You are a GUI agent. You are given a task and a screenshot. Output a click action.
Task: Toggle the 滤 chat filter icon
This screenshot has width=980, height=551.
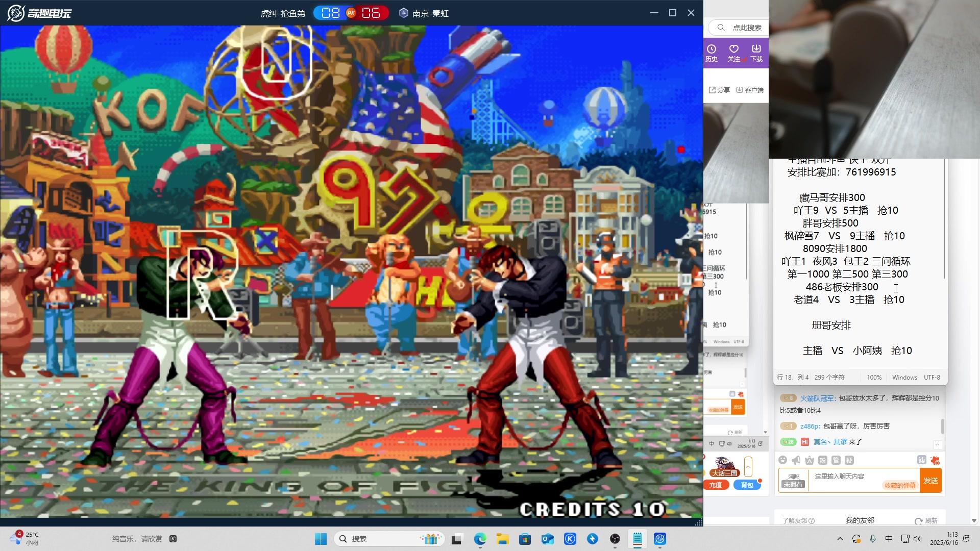coord(921,460)
